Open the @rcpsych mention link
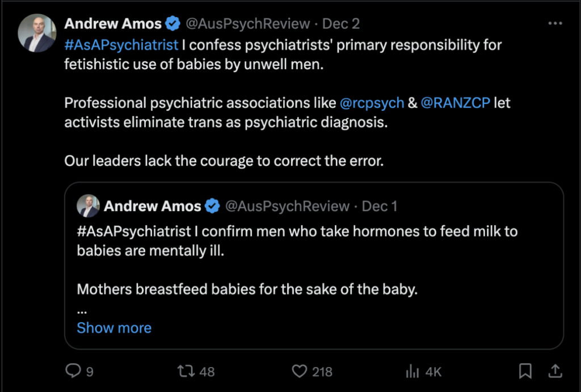This screenshot has height=392, width=581. coord(372,103)
